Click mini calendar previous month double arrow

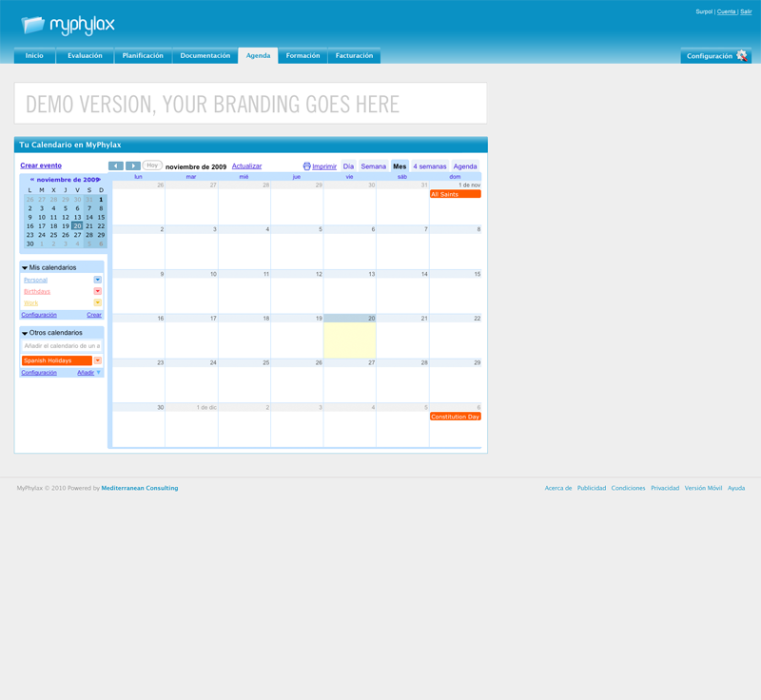coord(32,179)
